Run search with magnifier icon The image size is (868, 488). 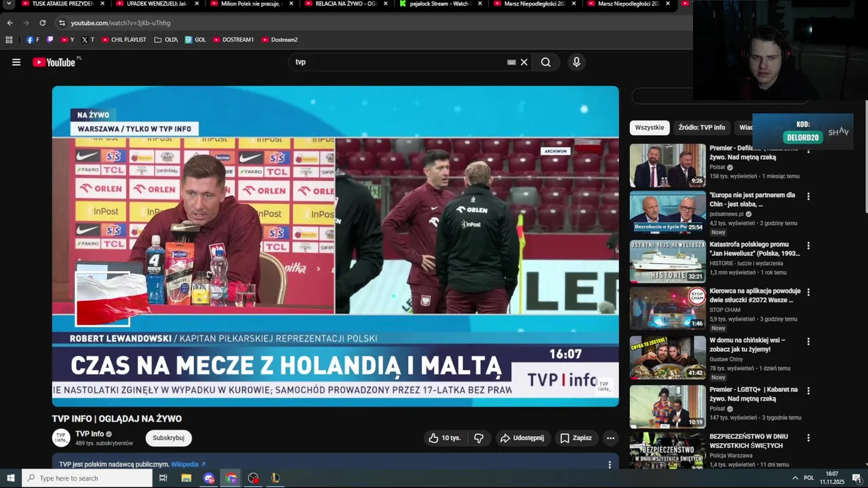click(546, 62)
